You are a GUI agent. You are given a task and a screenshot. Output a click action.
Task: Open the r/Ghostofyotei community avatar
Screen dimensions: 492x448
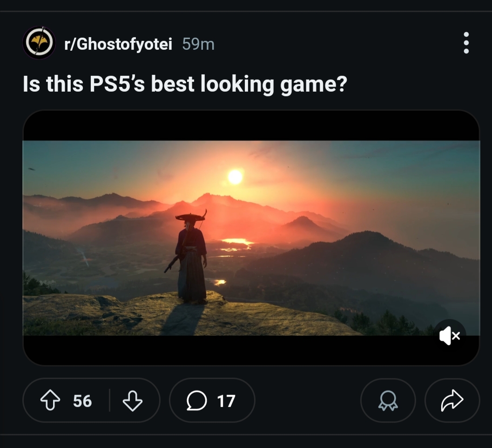[x=39, y=43]
